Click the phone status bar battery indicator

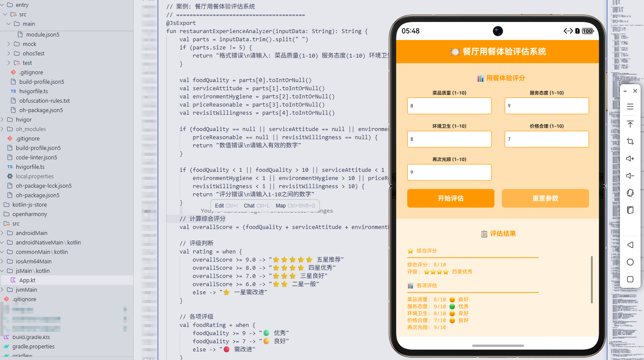[588, 31]
